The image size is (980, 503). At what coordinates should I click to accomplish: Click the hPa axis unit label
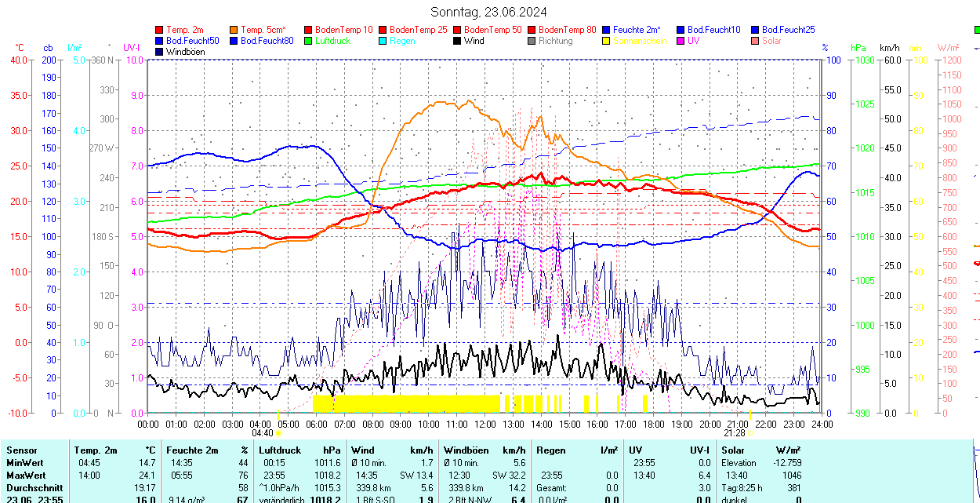(858, 48)
